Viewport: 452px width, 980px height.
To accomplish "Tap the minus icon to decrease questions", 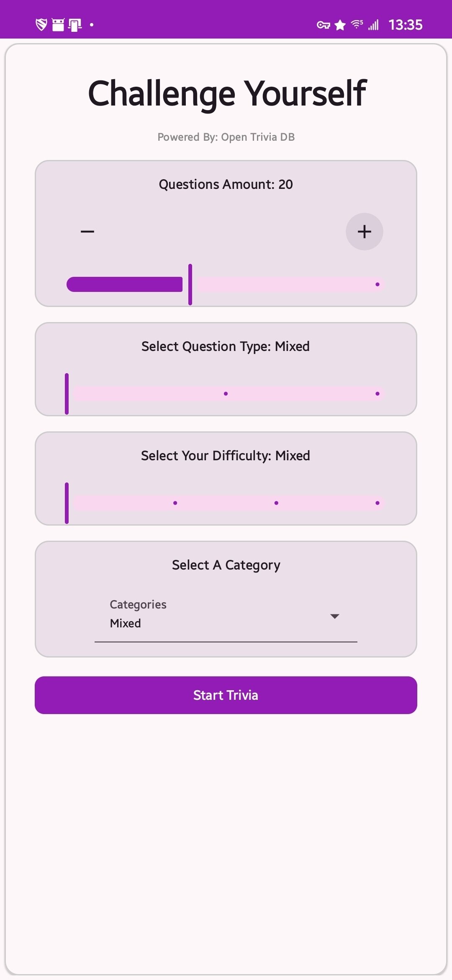I will 87,232.
